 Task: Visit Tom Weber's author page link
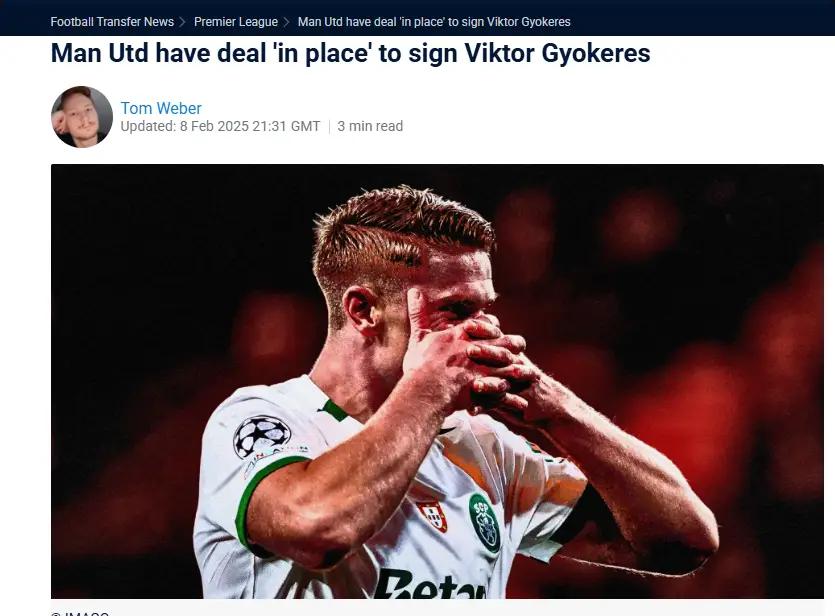(x=161, y=108)
